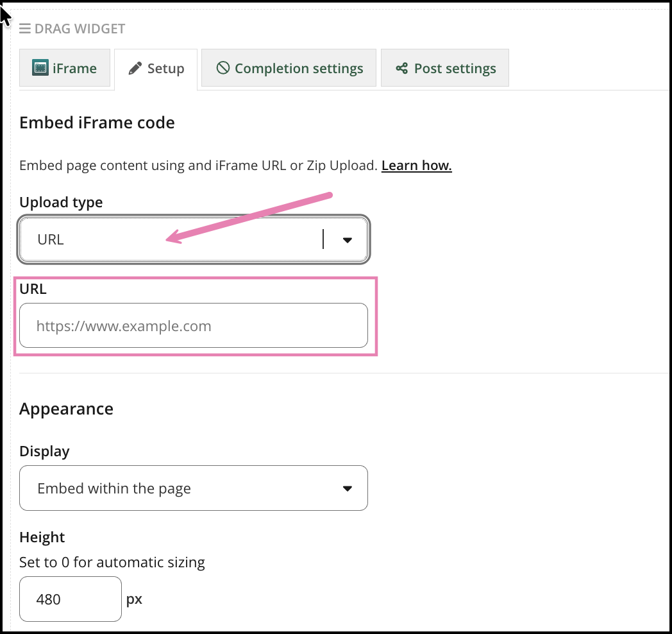Viewport: 672px width, 634px height.
Task: Click the pencil icon on Setup tab
Action: click(x=135, y=69)
